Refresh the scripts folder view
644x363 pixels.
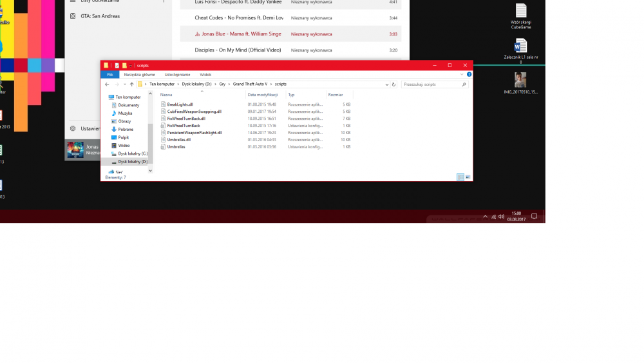[393, 84]
